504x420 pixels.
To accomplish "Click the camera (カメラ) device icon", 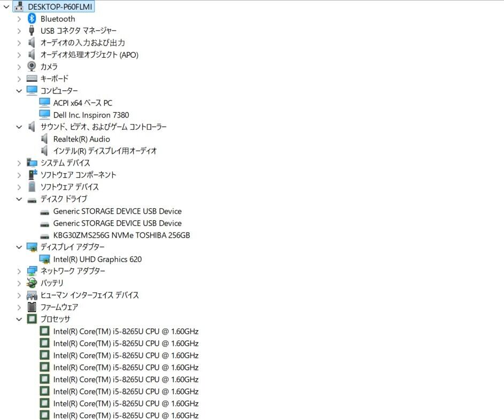I will coord(32,66).
